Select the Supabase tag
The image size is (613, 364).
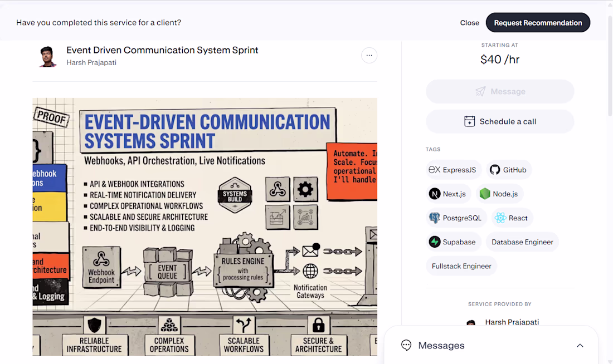tap(454, 242)
